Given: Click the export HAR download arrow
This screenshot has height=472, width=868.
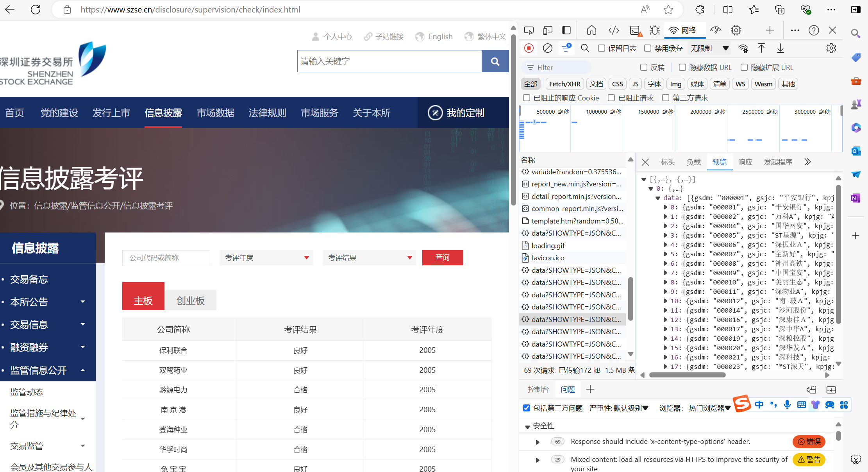Looking at the screenshot, I should tap(780, 48).
